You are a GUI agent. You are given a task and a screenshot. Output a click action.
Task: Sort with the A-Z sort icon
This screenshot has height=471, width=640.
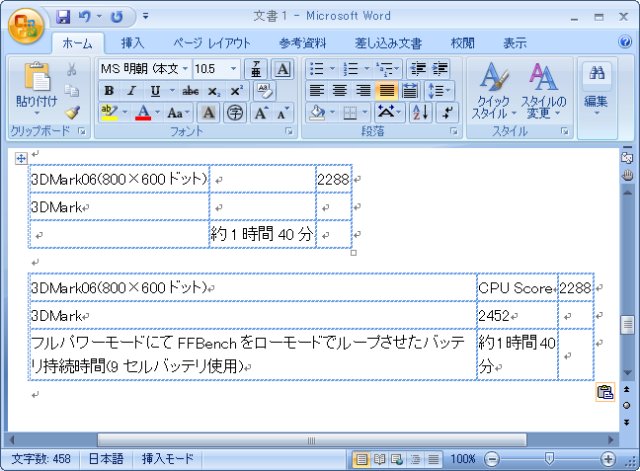420,113
